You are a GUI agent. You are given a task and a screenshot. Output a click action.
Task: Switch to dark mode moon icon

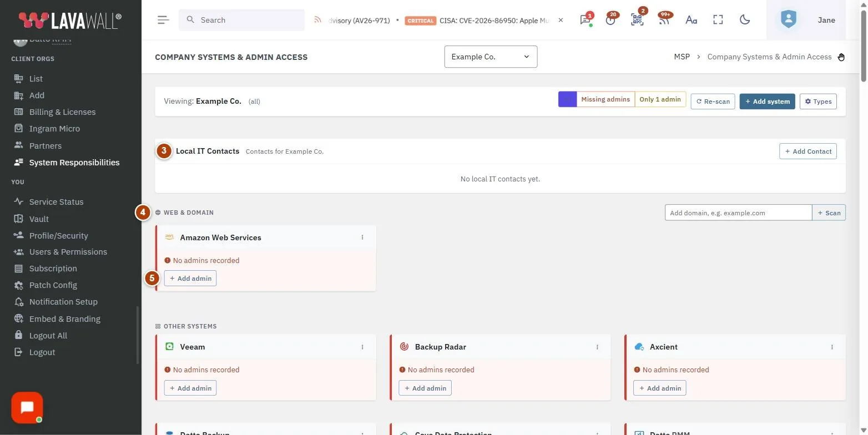pyautogui.click(x=745, y=20)
